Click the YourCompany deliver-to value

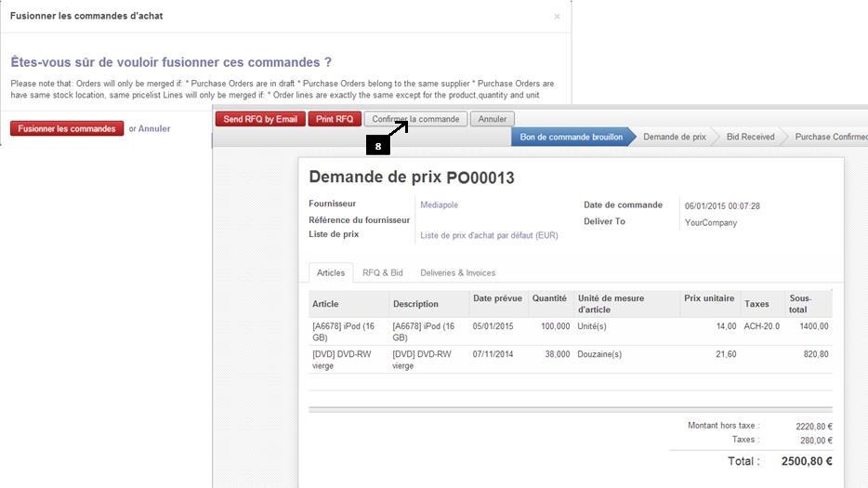coord(711,223)
